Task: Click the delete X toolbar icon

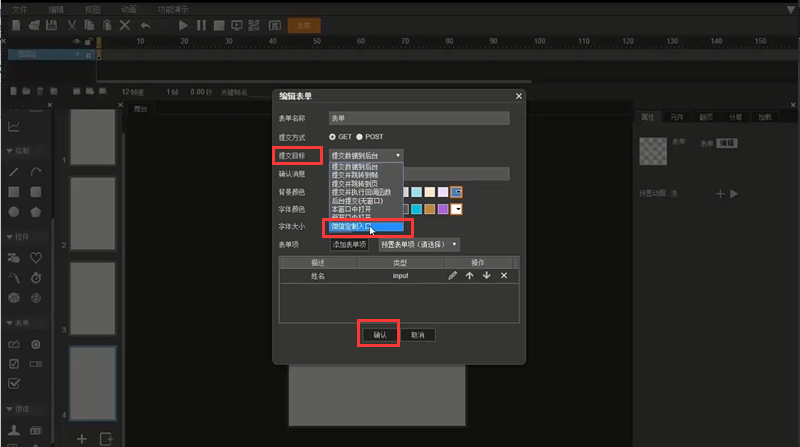Action: click(x=125, y=25)
